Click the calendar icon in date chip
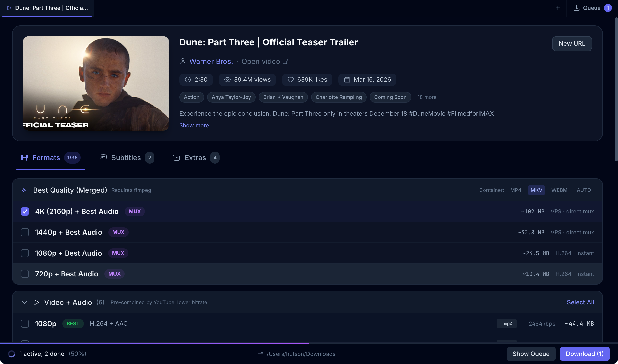The width and height of the screenshot is (618, 364). [347, 80]
